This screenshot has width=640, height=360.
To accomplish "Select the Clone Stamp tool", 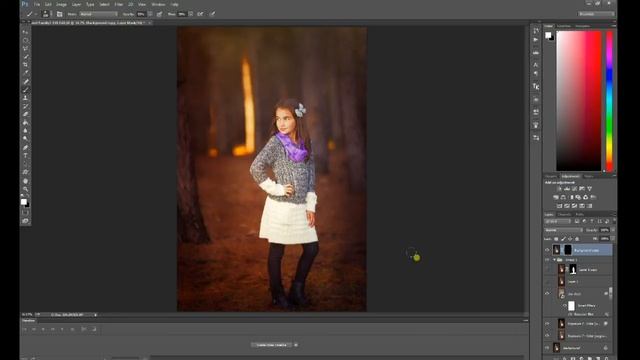I will (x=25, y=98).
